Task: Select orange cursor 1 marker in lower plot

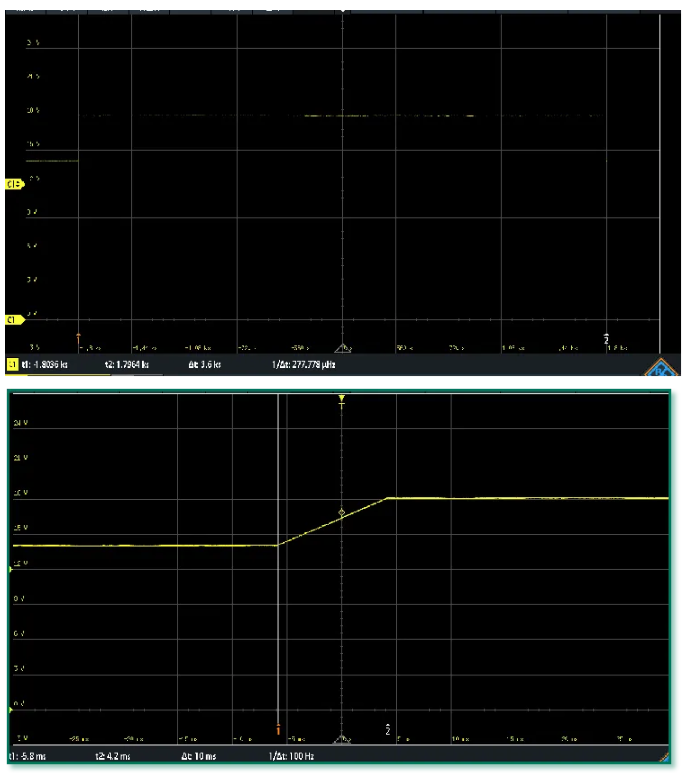Action: [278, 728]
